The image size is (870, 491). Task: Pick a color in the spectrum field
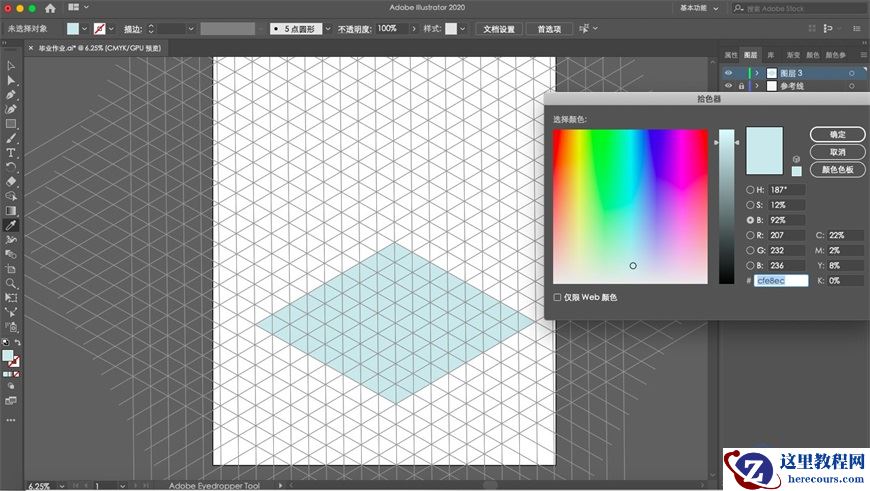pyautogui.click(x=630, y=206)
